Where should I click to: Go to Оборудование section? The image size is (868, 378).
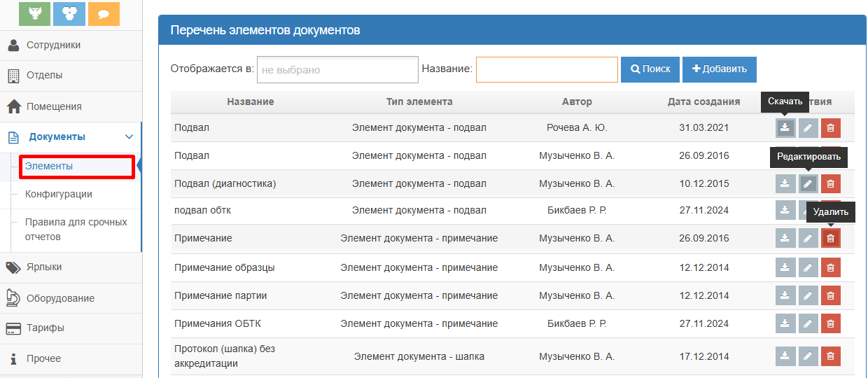tap(60, 298)
